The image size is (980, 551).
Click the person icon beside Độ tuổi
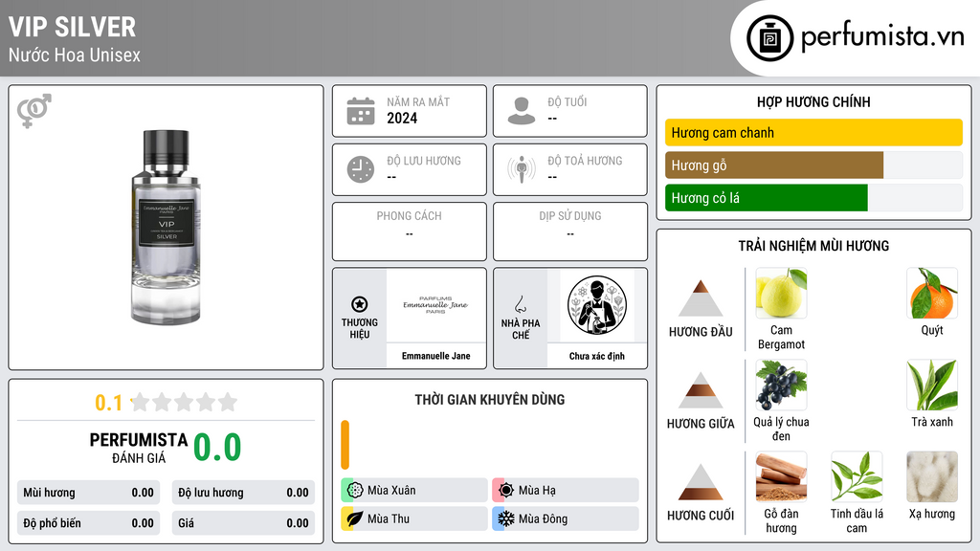pyautogui.click(x=522, y=111)
